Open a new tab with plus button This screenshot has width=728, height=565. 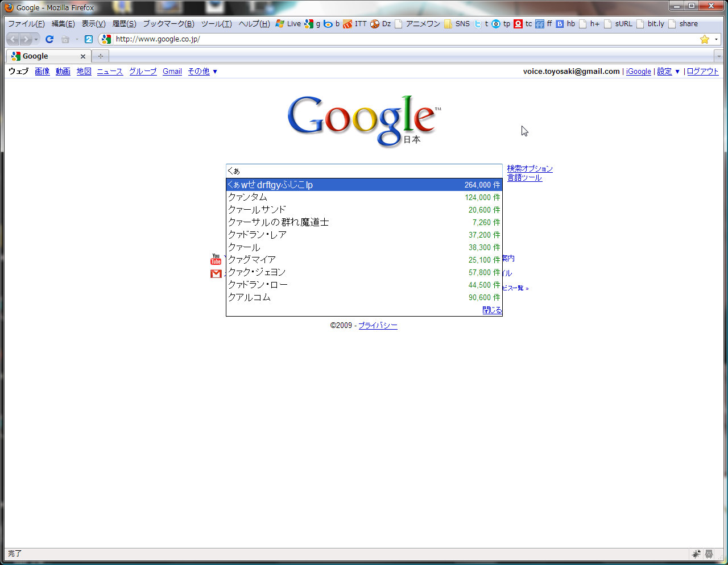(x=100, y=56)
